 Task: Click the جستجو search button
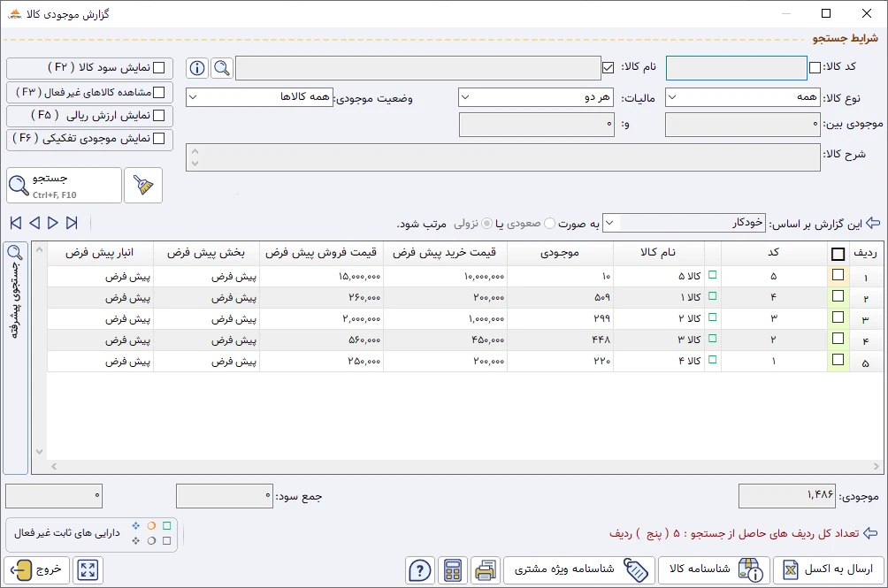coord(64,185)
